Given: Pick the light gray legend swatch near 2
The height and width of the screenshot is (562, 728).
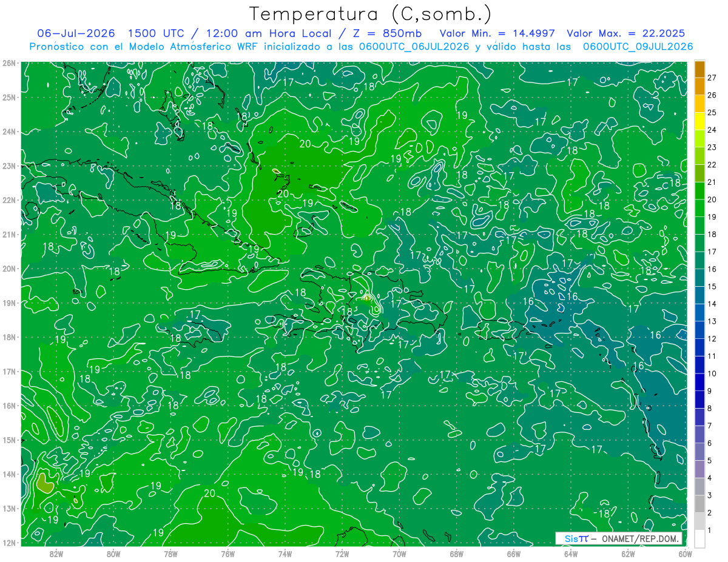Looking at the screenshot, I should click(699, 521).
